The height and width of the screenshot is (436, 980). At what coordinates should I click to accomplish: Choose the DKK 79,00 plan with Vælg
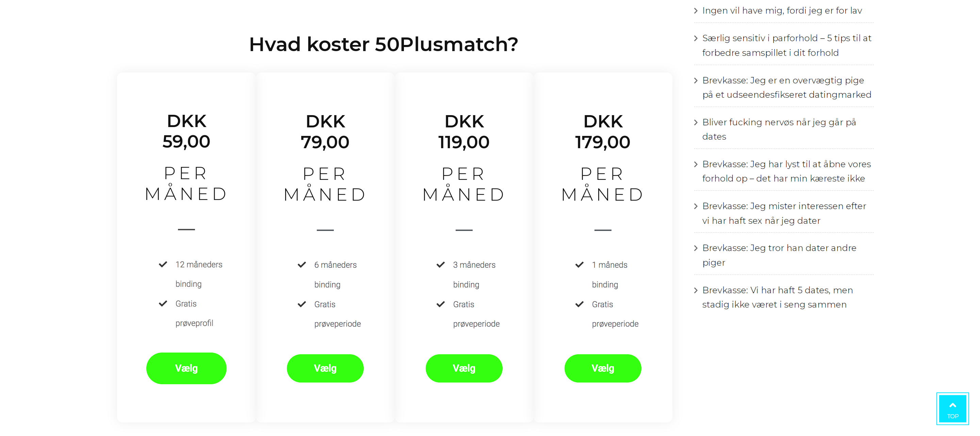(325, 368)
